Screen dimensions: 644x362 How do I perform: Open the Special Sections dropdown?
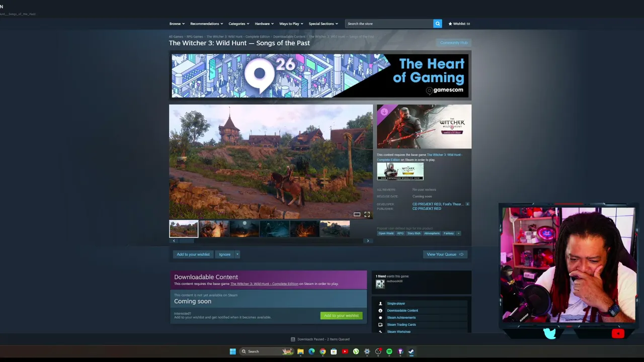(x=324, y=24)
